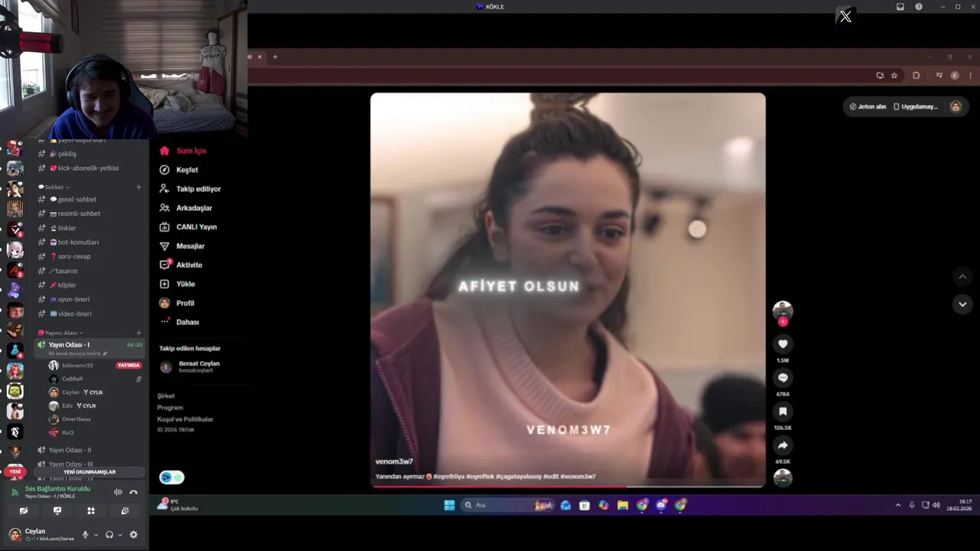Like the TikTok video with heart icon
This screenshot has width=980, height=551.
click(x=782, y=344)
